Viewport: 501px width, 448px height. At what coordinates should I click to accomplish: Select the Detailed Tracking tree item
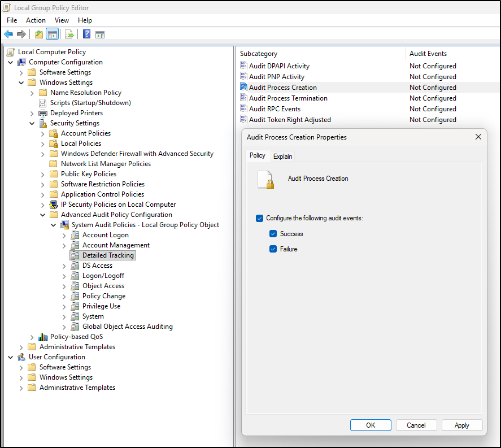click(x=108, y=255)
